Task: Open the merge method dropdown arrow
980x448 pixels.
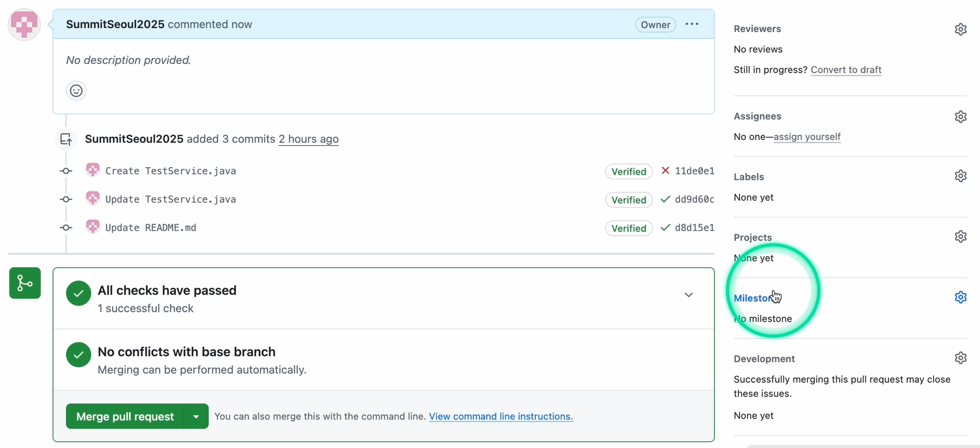Action: (x=196, y=417)
